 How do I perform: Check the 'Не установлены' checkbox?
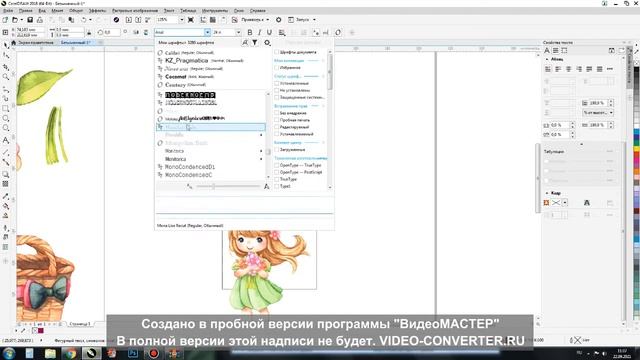[x=277, y=90]
